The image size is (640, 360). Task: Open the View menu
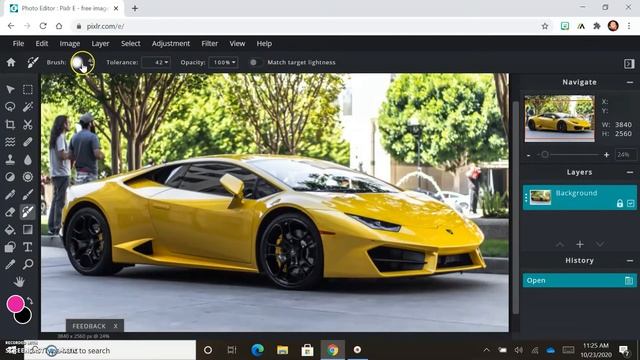pyautogui.click(x=237, y=44)
